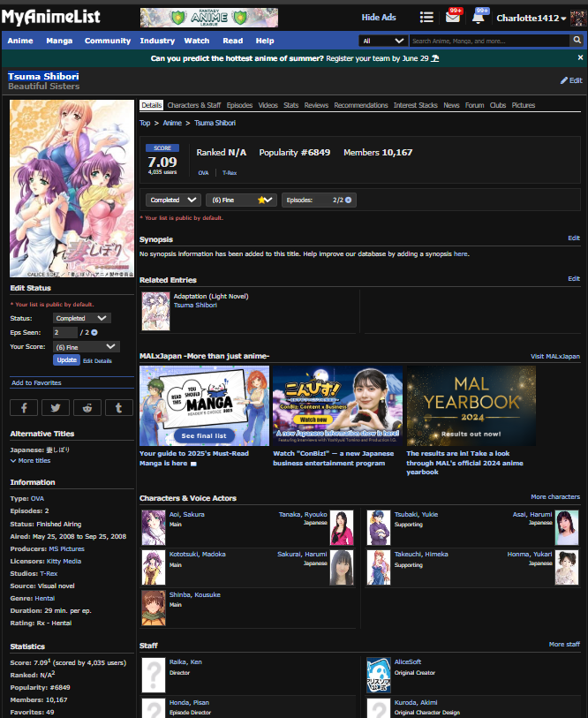Open the sidebar Your Score dropdown
Screen dimensions: 588x718
point(86,347)
